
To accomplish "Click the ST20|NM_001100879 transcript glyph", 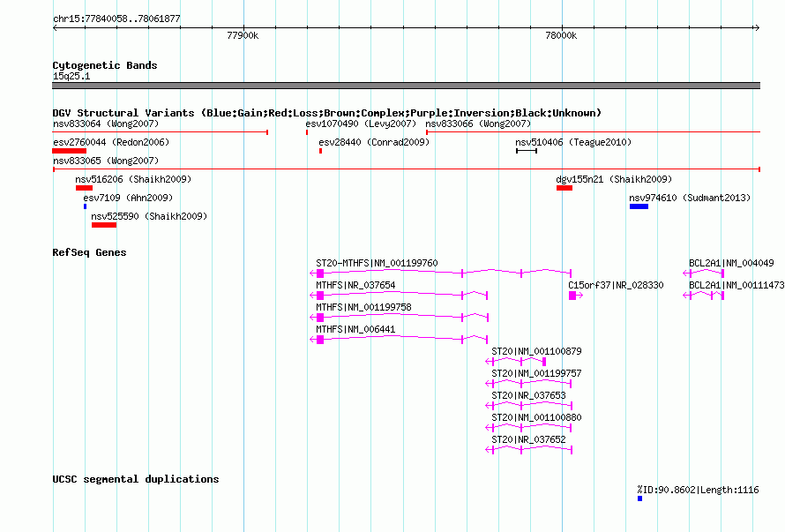I will tap(516, 362).
